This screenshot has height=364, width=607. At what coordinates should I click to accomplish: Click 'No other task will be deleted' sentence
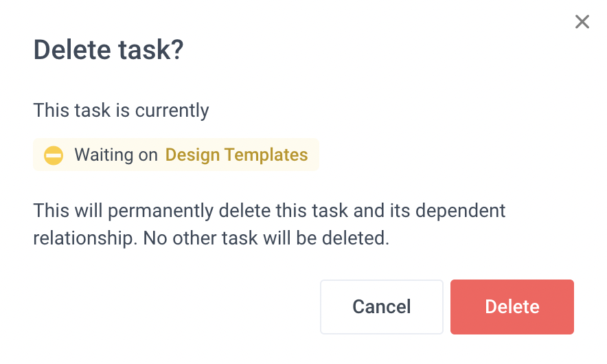(x=266, y=238)
